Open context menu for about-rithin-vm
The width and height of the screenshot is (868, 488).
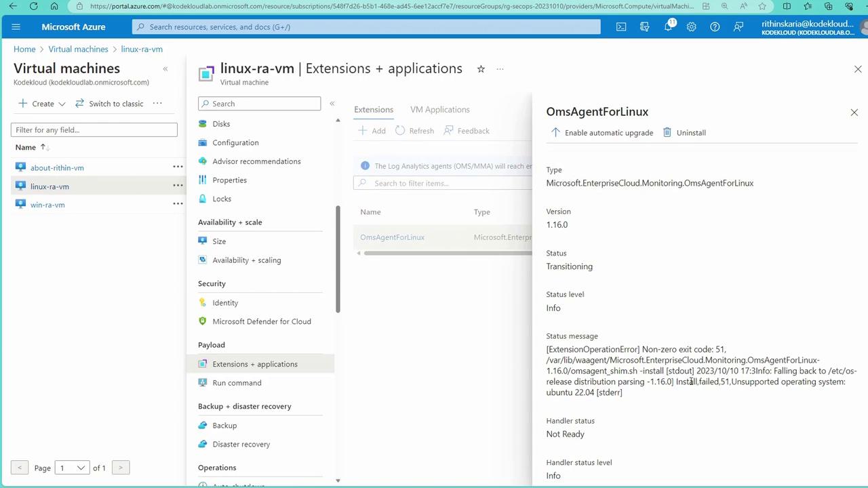pyautogui.click(x=178, y=167)
